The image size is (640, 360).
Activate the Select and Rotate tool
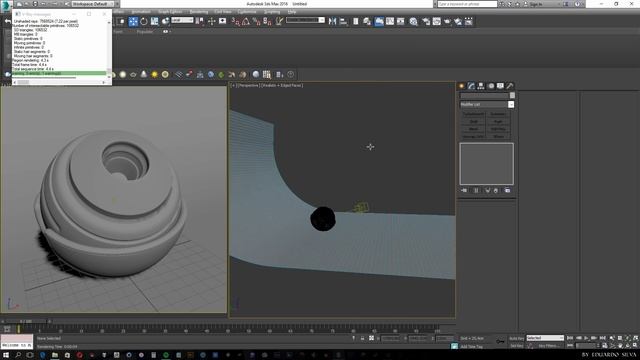pyautogui.click(x=144, y=21)
